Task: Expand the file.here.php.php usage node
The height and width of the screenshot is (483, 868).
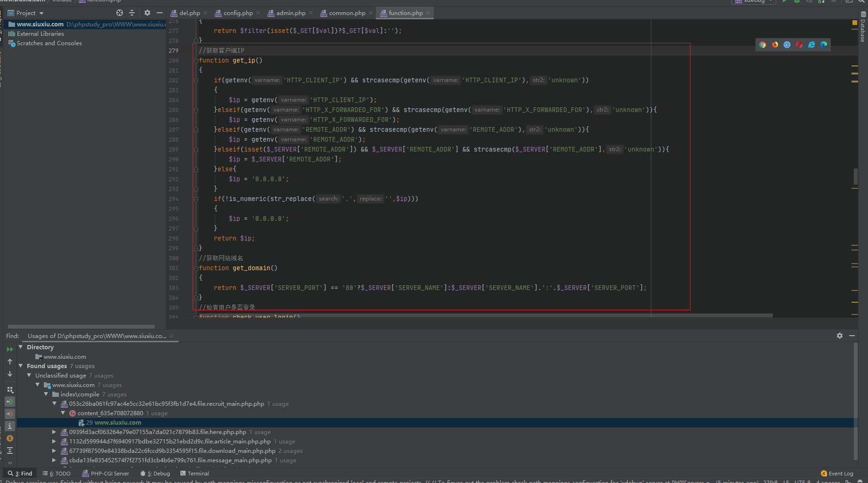Action: (x=54, y=432)
